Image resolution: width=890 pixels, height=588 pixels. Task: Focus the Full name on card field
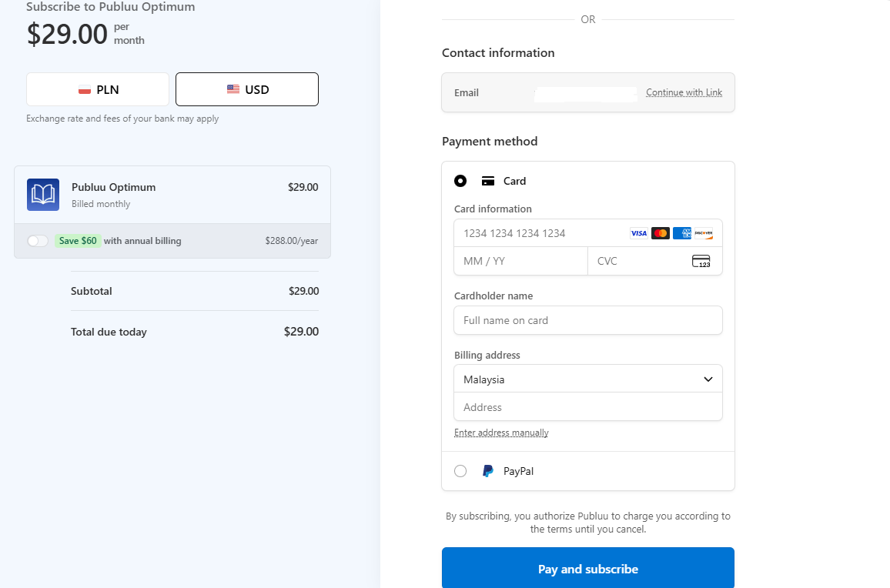588,320
